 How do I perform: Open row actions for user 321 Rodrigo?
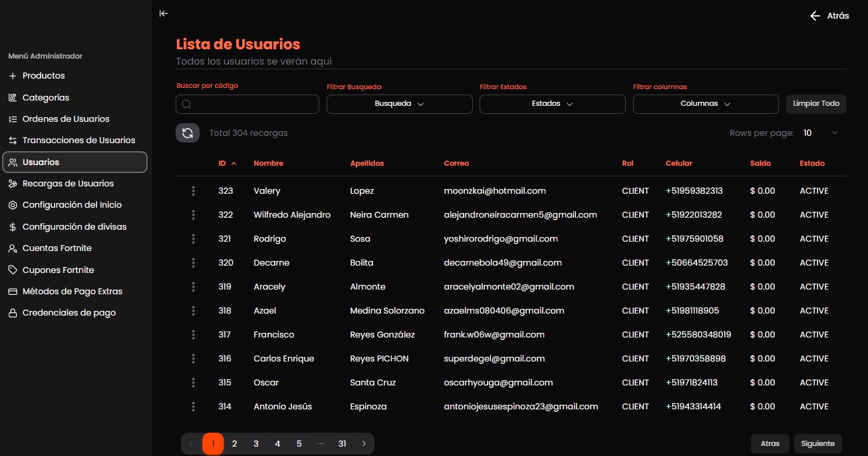194,239
